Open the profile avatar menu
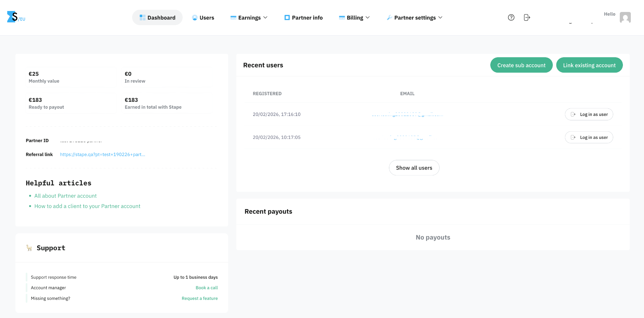The image size is (644, 318). tap(625, 18)
